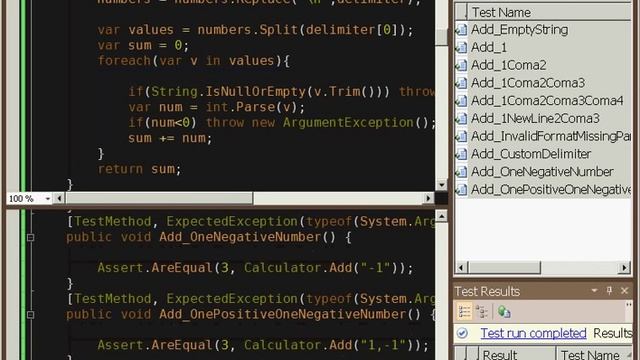
Task: Click the top editor vertical scroll down arrow
Action: click(x=441, y=185)
